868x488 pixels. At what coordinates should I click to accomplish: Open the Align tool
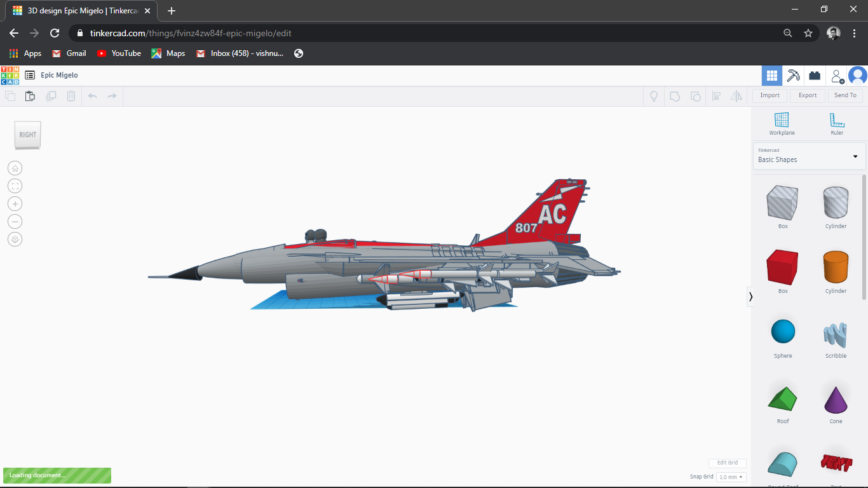pos(717,96)
